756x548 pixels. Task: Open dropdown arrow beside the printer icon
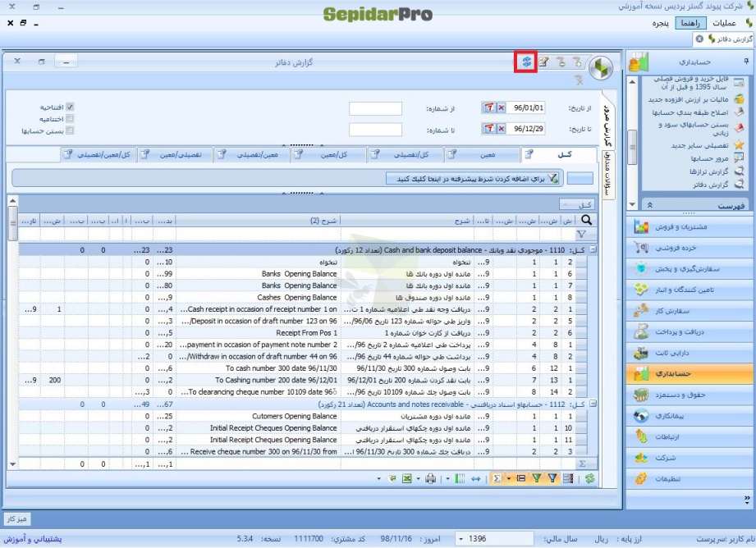418,478
